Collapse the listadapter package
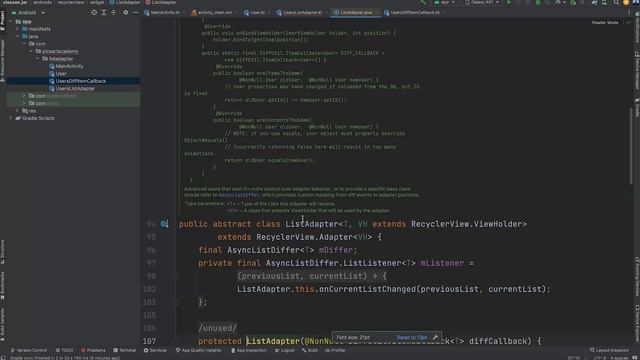 pyautogui.click(x=38, y=59)
